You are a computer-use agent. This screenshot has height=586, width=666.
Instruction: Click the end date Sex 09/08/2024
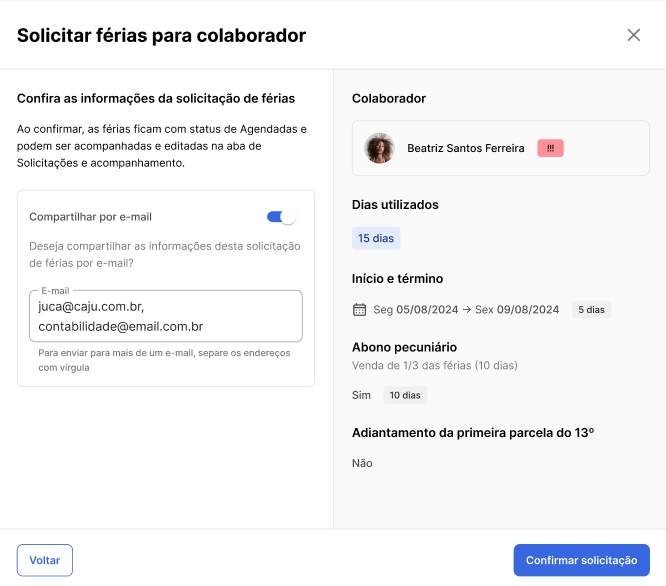pyautogui.click(x=516, y=310)
